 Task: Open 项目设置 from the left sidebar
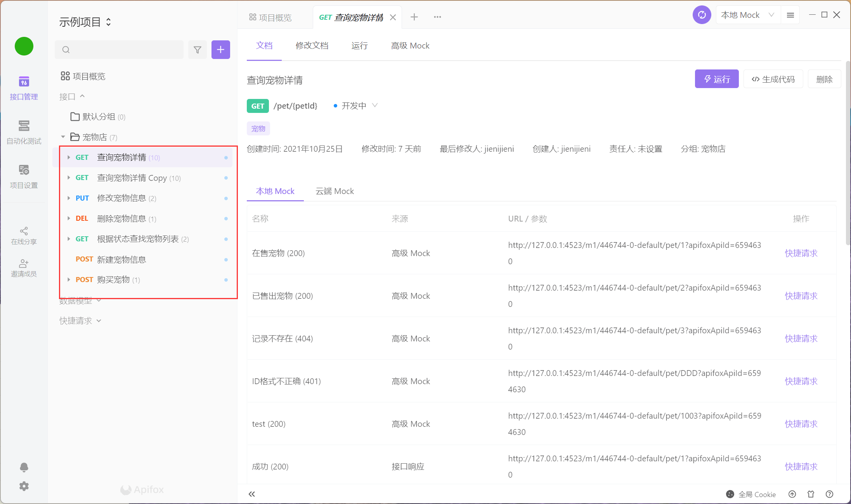click(x=24, y=176)
